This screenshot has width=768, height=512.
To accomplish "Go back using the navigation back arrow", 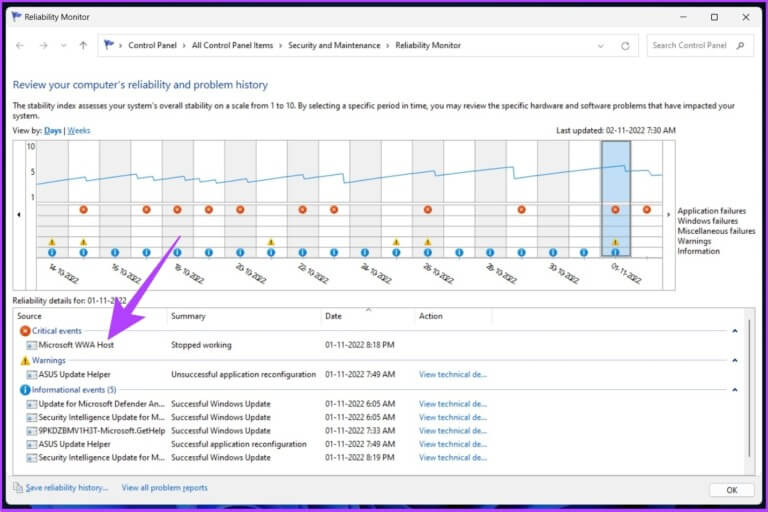I will [20, 46].
